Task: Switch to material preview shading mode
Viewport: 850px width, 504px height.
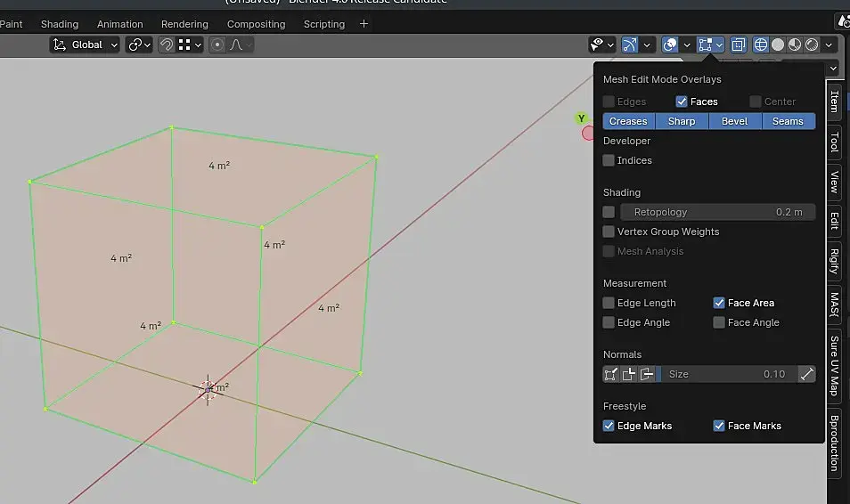Action: [795, 45]
